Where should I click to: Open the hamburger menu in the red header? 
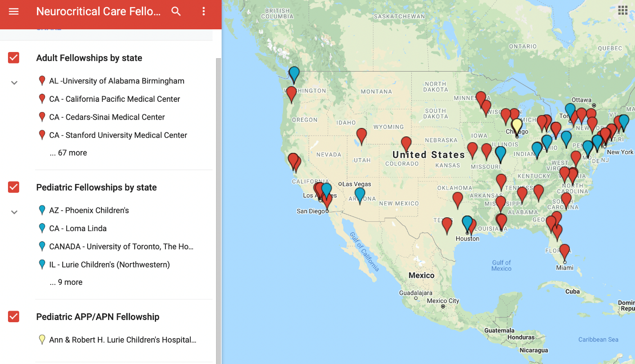point(14,12)
